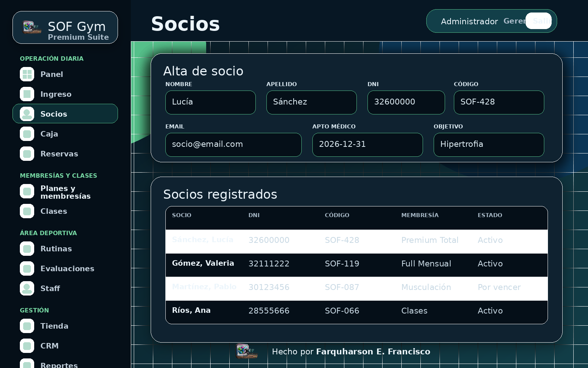The width and height of the screenshot is (588, 368).
Task: Open the CRM menu item
Action: click(x=50, y=346)
